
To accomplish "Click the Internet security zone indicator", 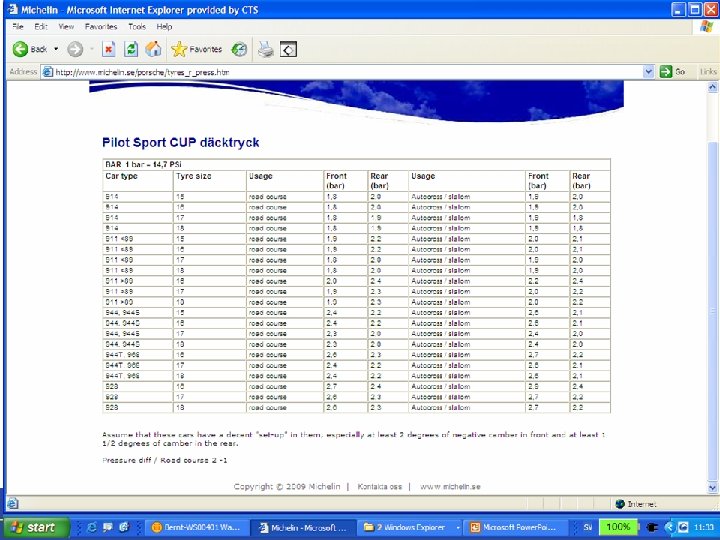I will [636, 504].
